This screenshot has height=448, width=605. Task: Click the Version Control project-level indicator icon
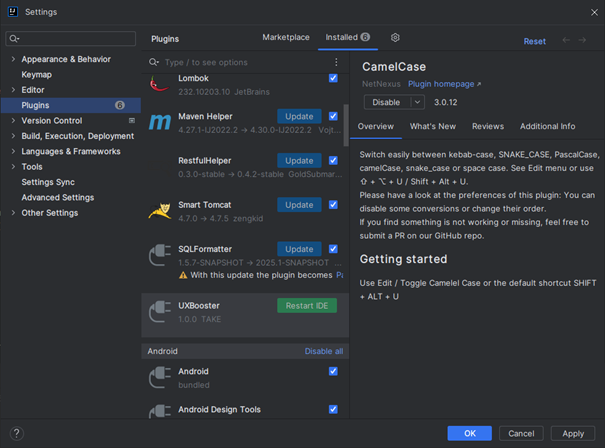click(132, 120)
